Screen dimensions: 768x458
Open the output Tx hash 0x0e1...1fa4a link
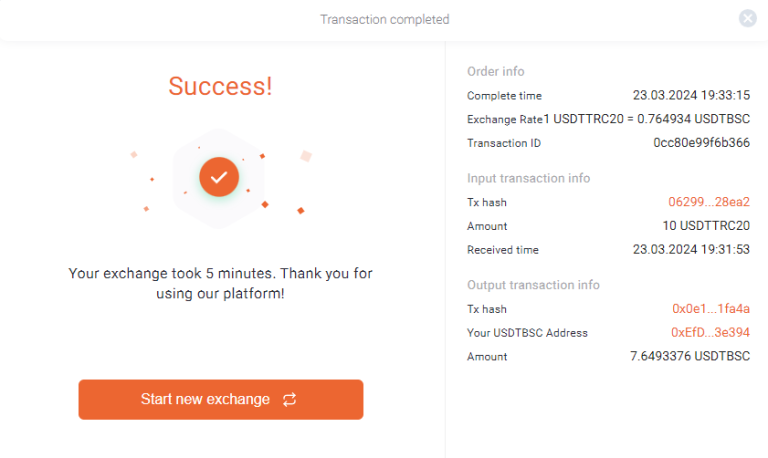coord(711,309)
